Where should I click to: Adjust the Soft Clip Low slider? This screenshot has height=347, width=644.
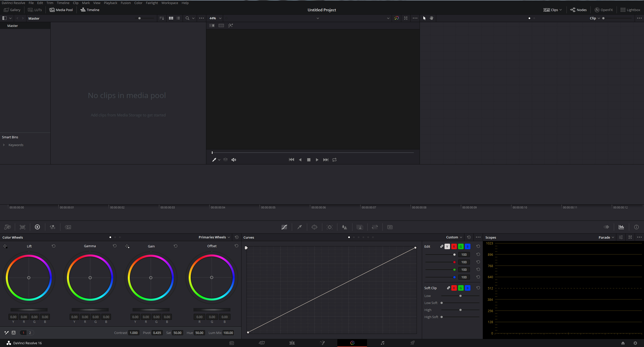click(460, 296)
